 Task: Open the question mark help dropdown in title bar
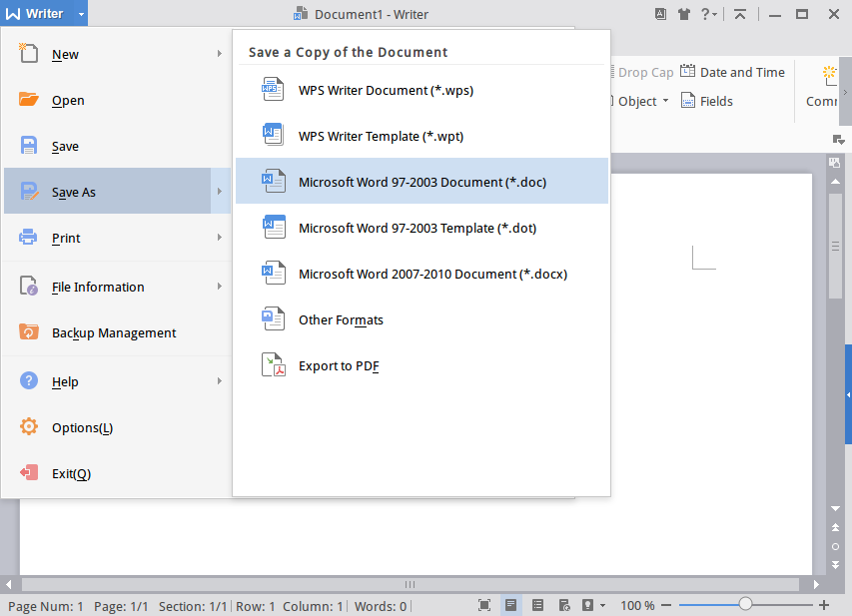coord(708,14)
